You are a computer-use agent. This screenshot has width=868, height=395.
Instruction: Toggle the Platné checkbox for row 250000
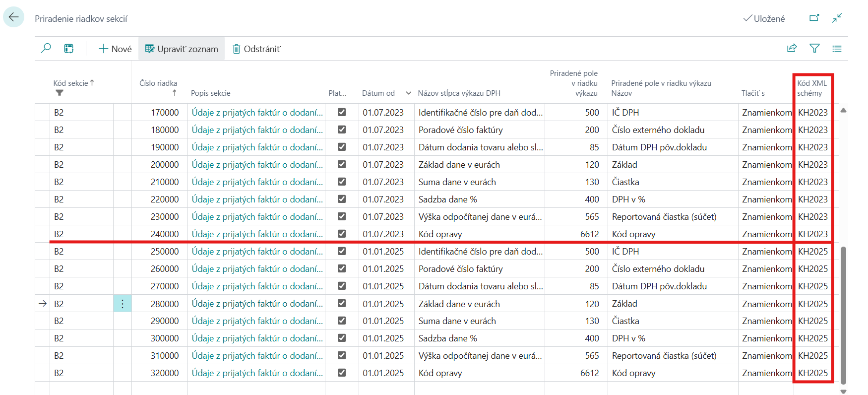coord(342,251)
